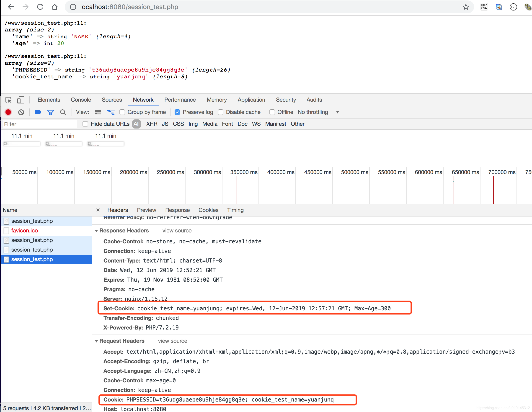Screen dimensions: 532x412
Task: Select the Headers sub-tab
Action: coord(118,210)
